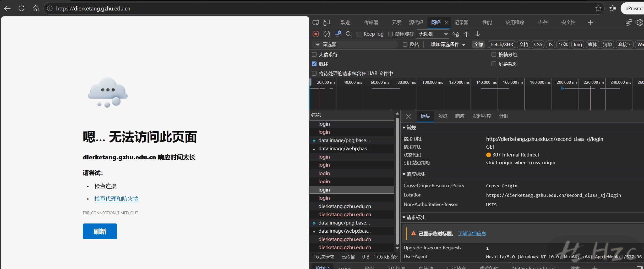Open the 发起程序 details tab

[482, 116]
